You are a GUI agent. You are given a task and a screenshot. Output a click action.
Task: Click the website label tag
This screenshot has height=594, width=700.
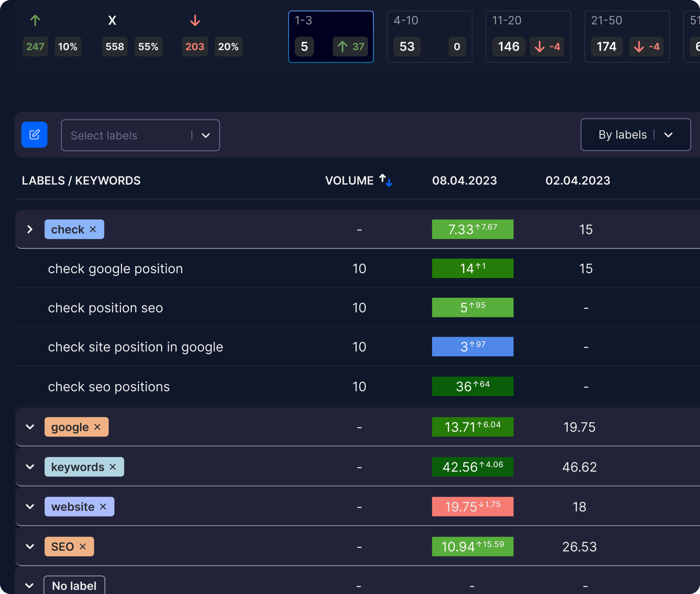pyautogui.click(x=80, y=506)
